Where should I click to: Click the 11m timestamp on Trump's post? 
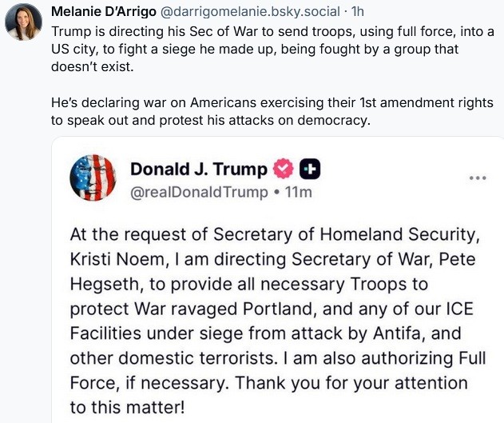pyautogui.click(x=296, y=192)
